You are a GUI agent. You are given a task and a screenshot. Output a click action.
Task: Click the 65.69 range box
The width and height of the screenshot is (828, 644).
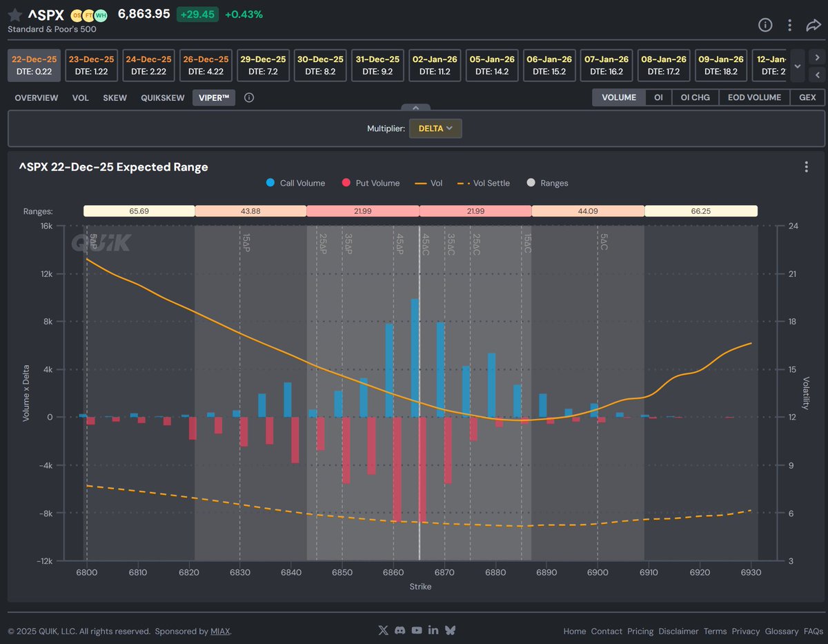(x=139, y=211)
